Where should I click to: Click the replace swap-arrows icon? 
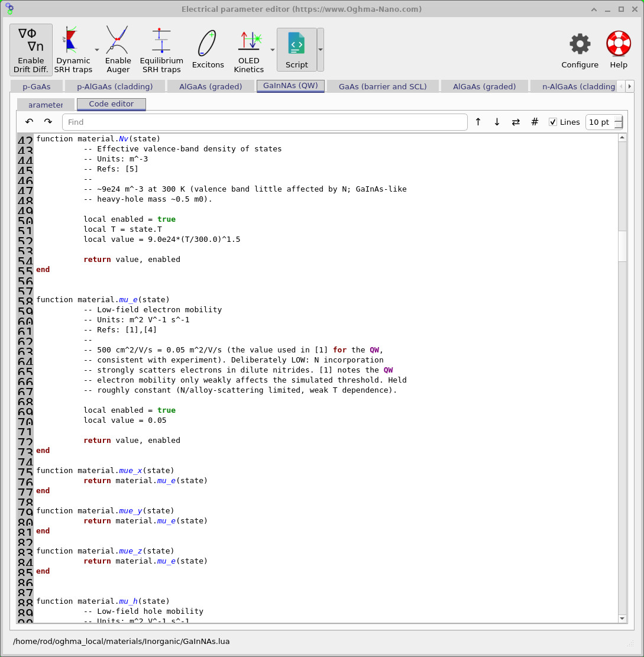516,122
